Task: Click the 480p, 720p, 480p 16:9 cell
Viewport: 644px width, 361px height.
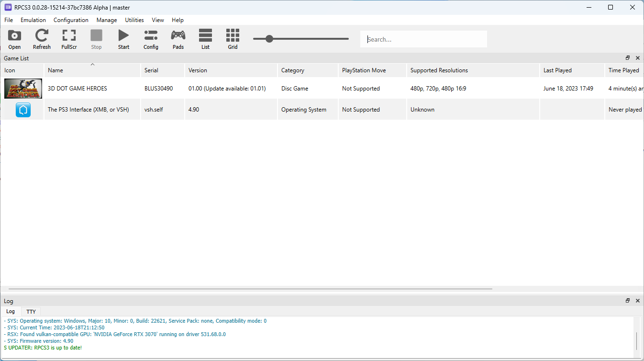Action: [438, 89]
